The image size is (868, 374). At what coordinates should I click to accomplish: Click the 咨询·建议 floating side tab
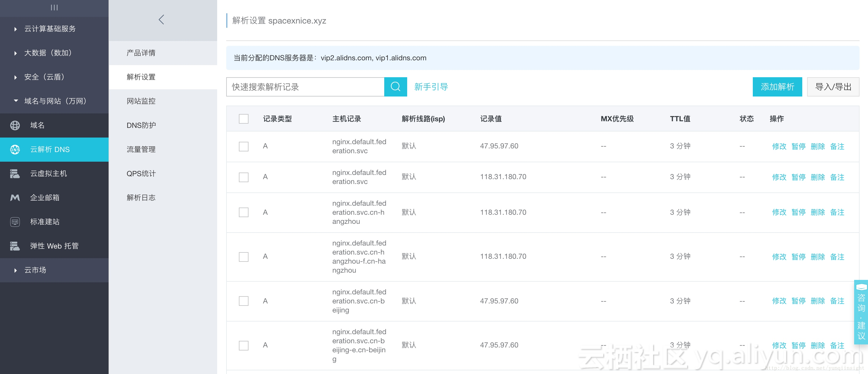[861, 312]
